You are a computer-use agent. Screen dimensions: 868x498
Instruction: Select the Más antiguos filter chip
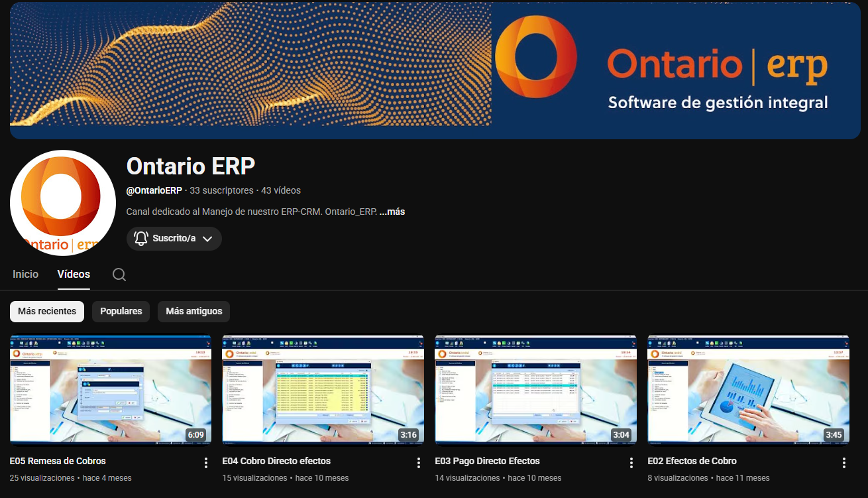[194, 312]
